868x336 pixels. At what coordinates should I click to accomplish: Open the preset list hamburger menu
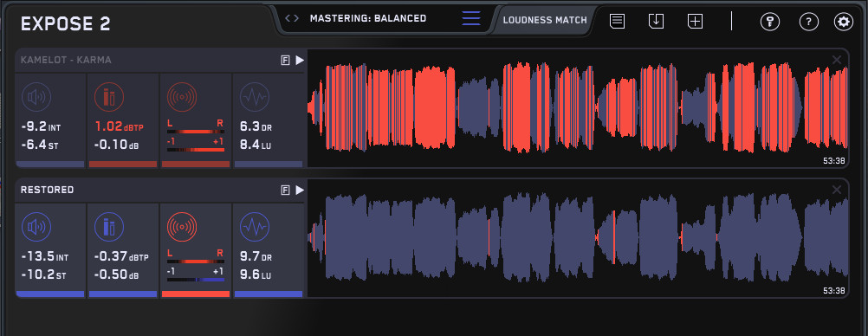coord(471,18)
